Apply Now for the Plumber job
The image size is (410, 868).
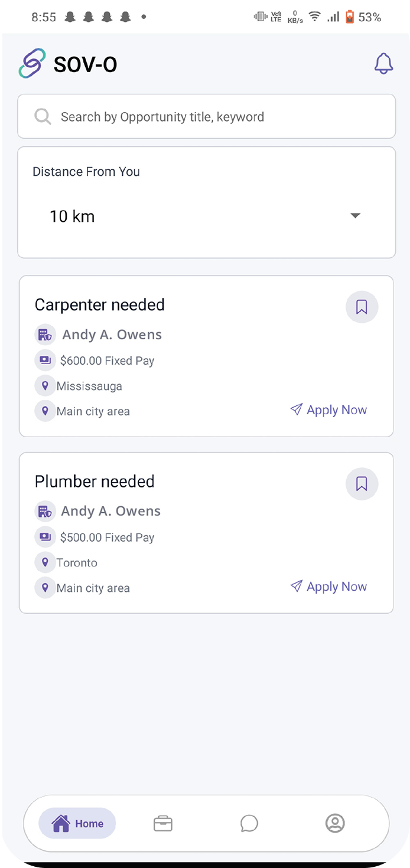pyautogui.click(x=329, y=587)
